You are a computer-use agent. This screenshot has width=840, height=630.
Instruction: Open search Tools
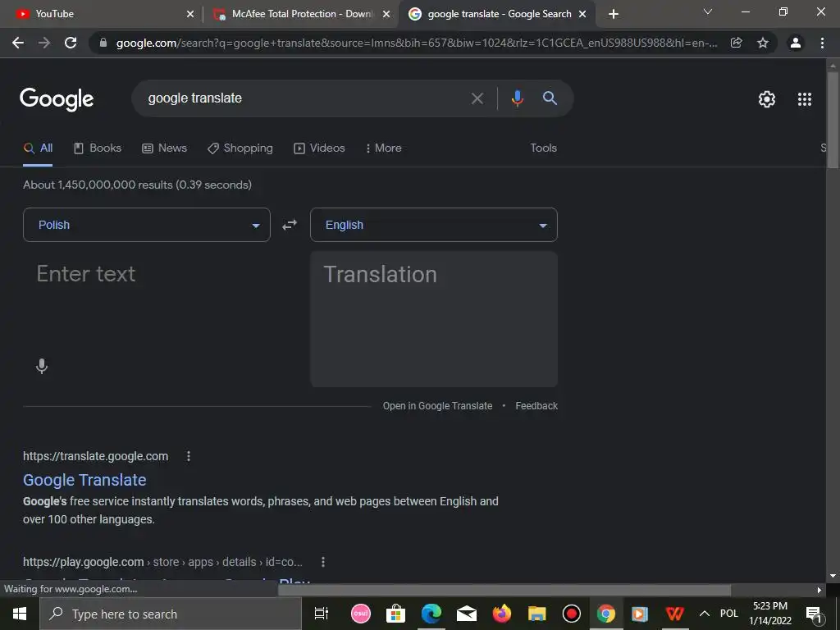543,148
